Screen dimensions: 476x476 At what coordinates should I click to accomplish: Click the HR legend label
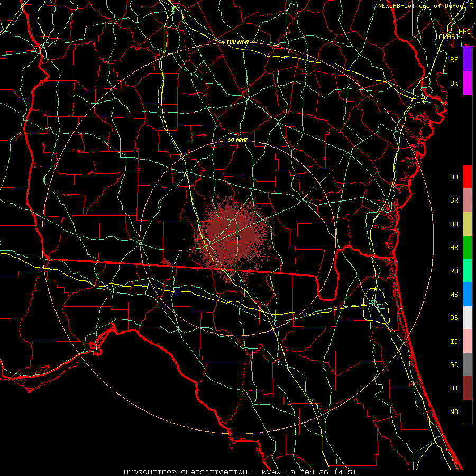click(x=454, y=248)
